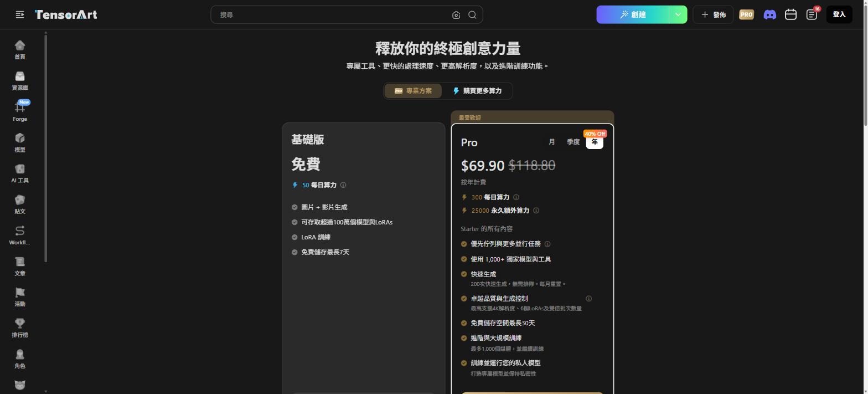
Task: Open 貼文 in sidebar
Action: (20, 204)
